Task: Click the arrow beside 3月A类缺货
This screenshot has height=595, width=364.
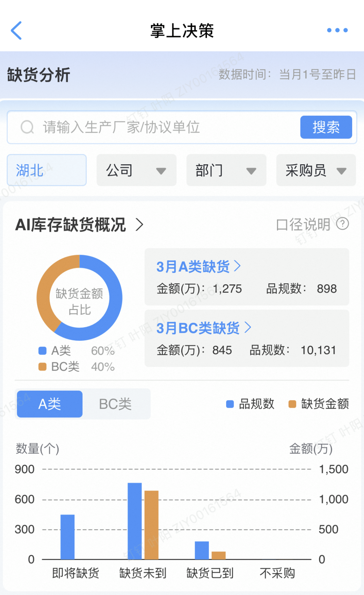Action: click(x=238, y=266)
